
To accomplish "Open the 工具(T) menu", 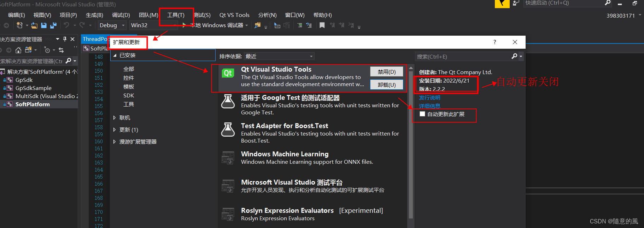I will 176,15.
